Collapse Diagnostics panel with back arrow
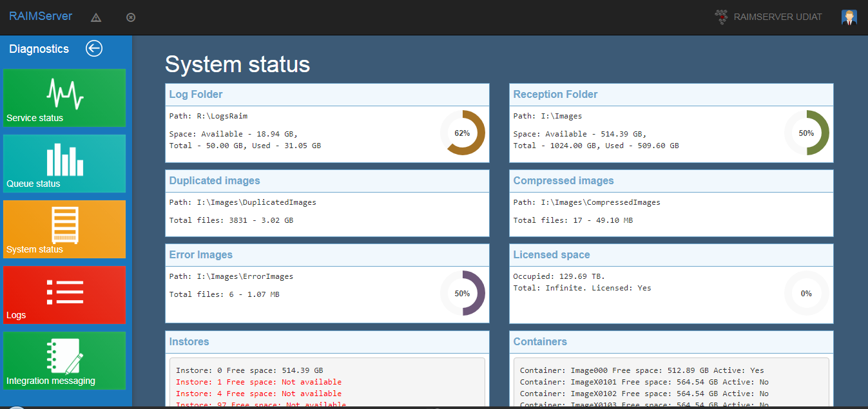The image size is (868, 409). point(94,48)
